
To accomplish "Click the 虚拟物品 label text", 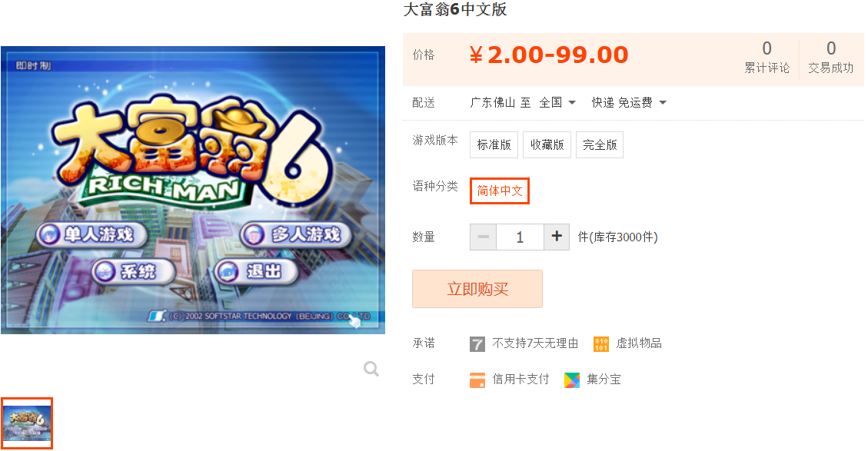I will [x=639, y=343].
